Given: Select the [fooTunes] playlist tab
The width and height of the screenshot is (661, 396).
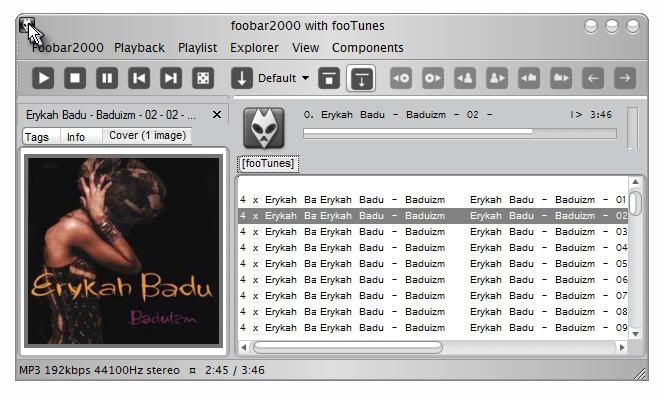Looking at the screenshot, I should 268,164.
